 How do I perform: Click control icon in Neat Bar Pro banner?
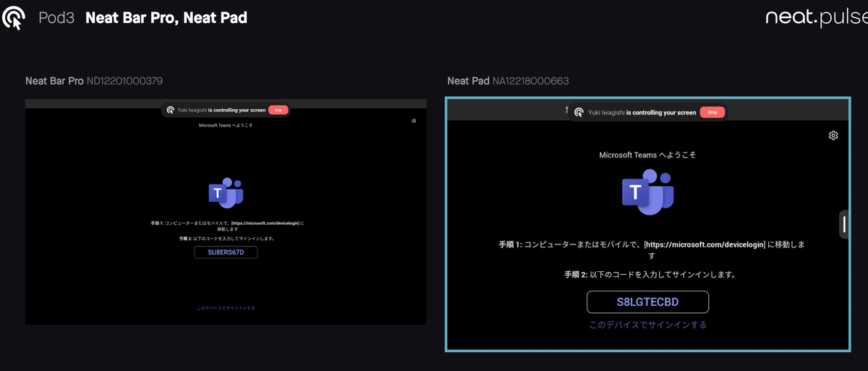click(x=170, y=110)
